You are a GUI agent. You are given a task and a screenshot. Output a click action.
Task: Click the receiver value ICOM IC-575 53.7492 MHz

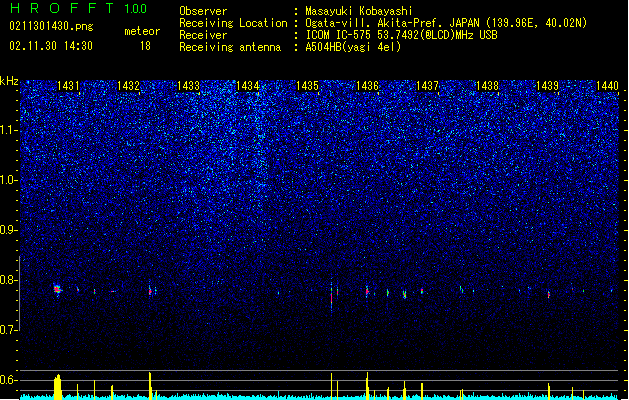401,35
